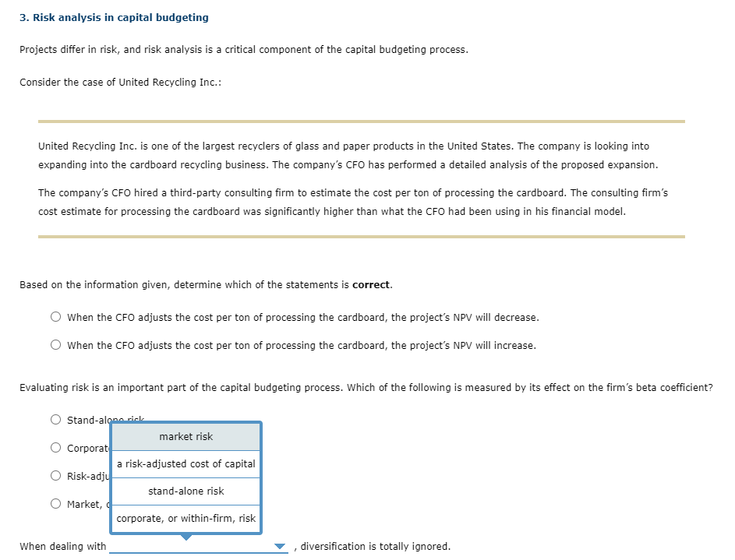Select the radio stating NPV will decrease

coord(55,316)
